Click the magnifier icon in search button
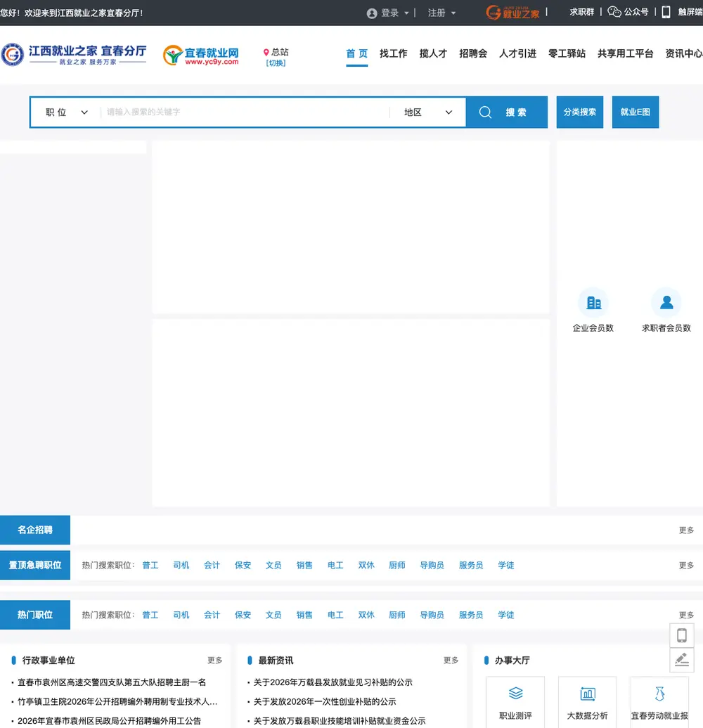The width and height of the screenshot is (703, 728). pyautogui.click(x=485, y=112)
